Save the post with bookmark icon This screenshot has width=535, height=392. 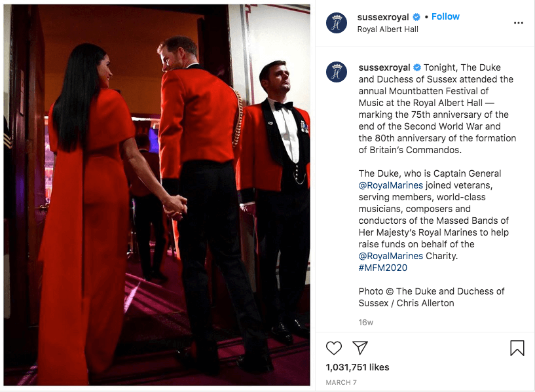(517, 348)
